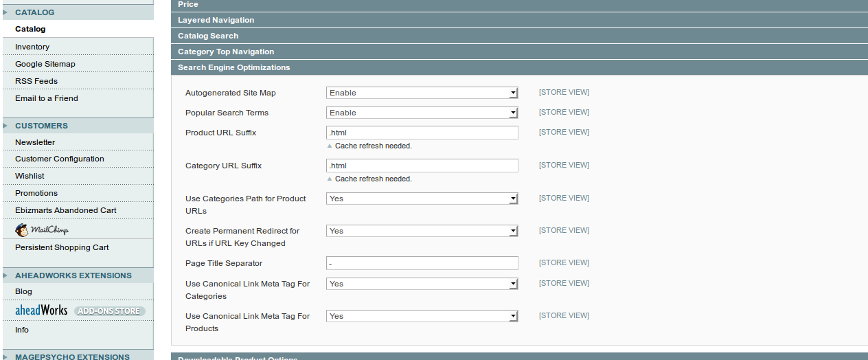
Task: Toggle the aheadWorks Extensions group arrow
Action: 5,275
